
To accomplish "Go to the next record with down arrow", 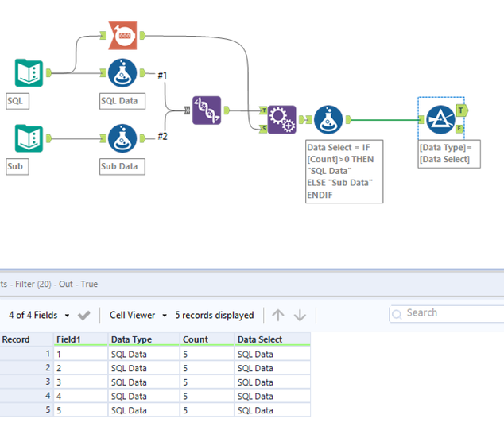I will (x=300, y=316).
